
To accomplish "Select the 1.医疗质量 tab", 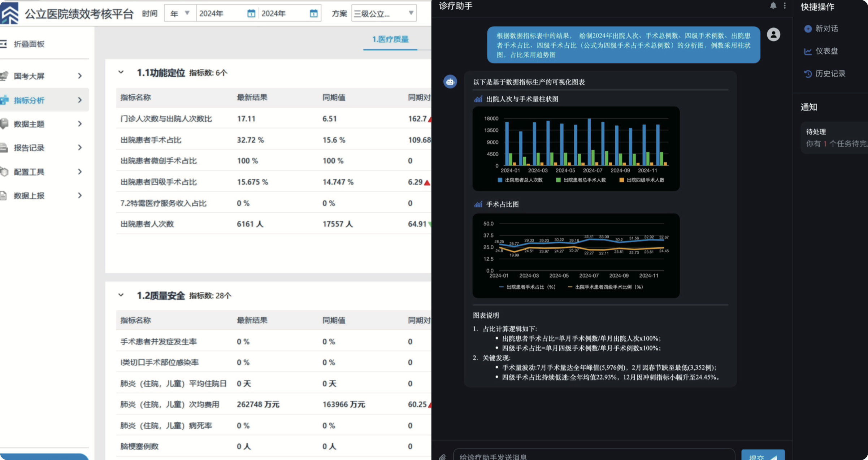I will pyautogui.click(x=390, y=39).
